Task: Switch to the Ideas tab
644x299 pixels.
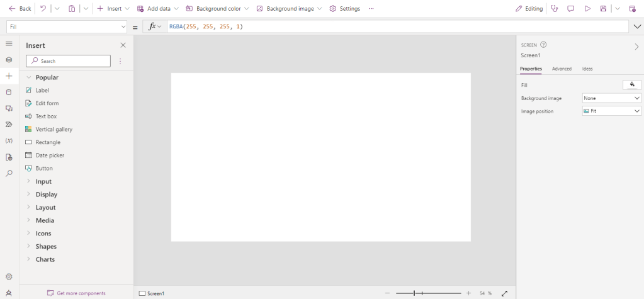Action: [x=587, y=69]
